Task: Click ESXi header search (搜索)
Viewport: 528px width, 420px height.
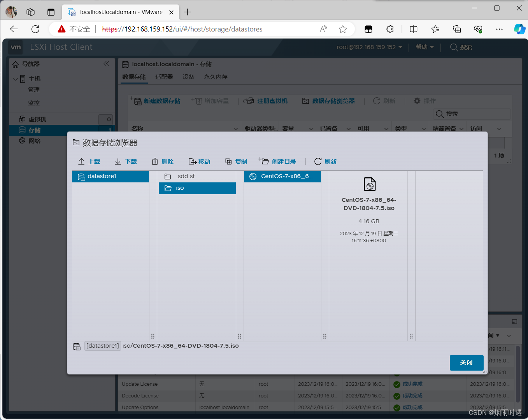Action: tap(461, 47)
